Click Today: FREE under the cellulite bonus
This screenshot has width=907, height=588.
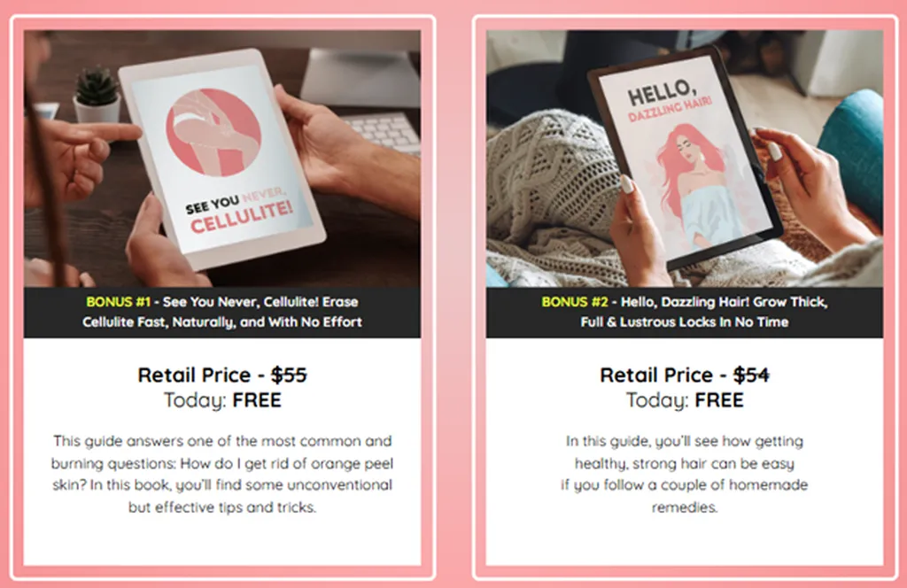[222, 400]
